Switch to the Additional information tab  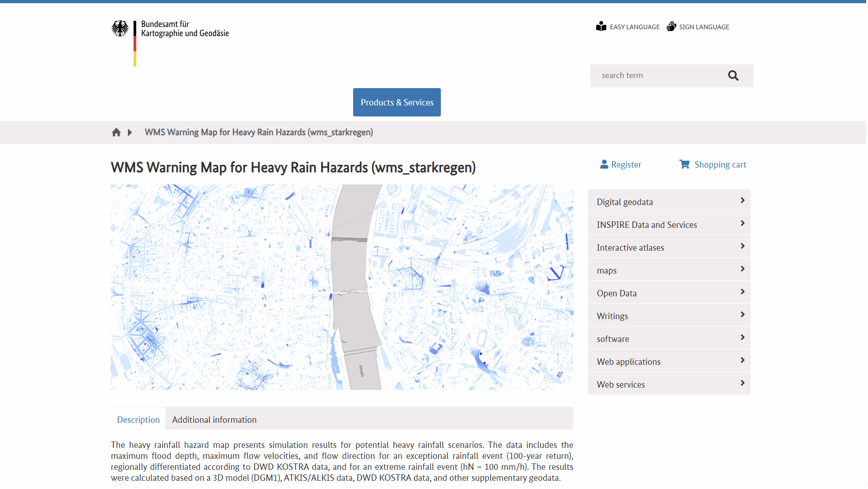(214, 419)
